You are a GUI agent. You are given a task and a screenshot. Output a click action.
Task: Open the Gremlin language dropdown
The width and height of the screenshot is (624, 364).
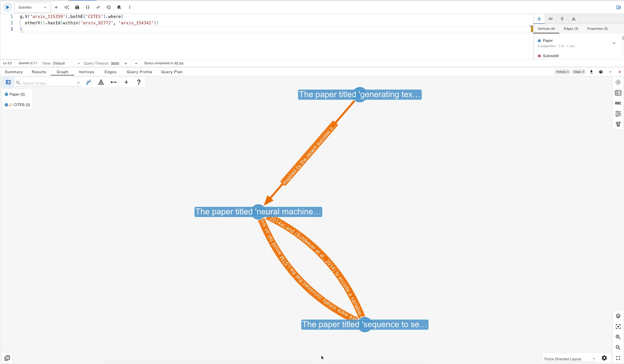point(32,7)
